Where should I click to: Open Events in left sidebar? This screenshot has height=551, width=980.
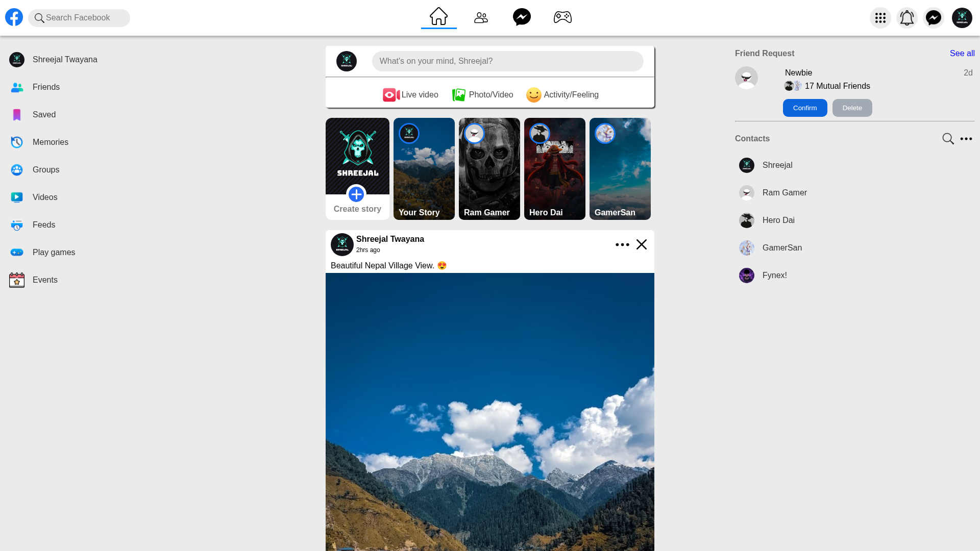[x=33, y=280]
